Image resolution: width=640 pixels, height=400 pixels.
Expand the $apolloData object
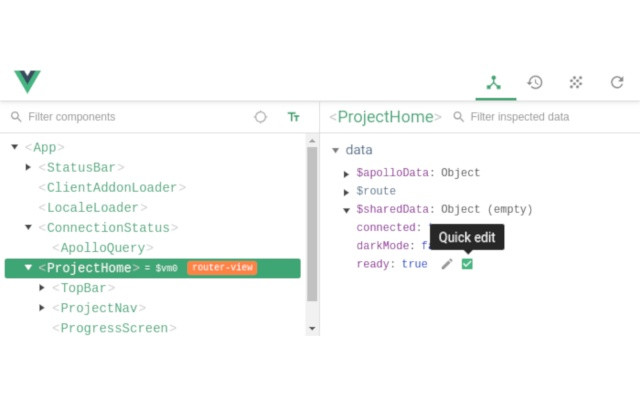coord(346,174)
